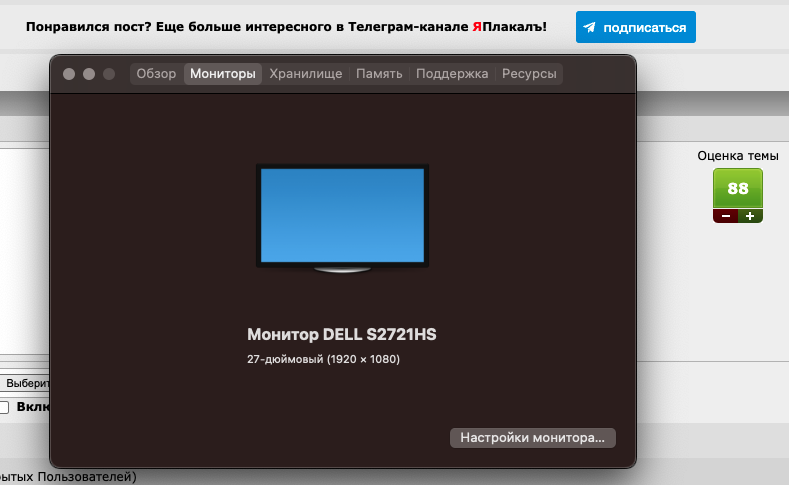This screenshot has height=485, width=789.
Task: Upvote the topic with plus button
Action: pos(750,216)
